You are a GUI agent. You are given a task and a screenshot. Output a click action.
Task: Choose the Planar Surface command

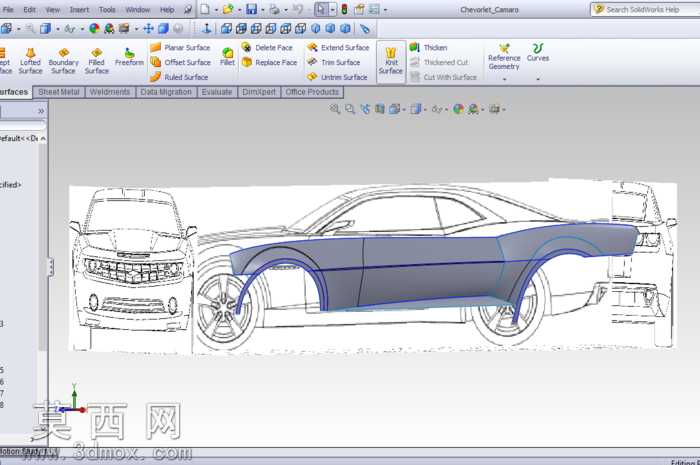tap(180, 47)
